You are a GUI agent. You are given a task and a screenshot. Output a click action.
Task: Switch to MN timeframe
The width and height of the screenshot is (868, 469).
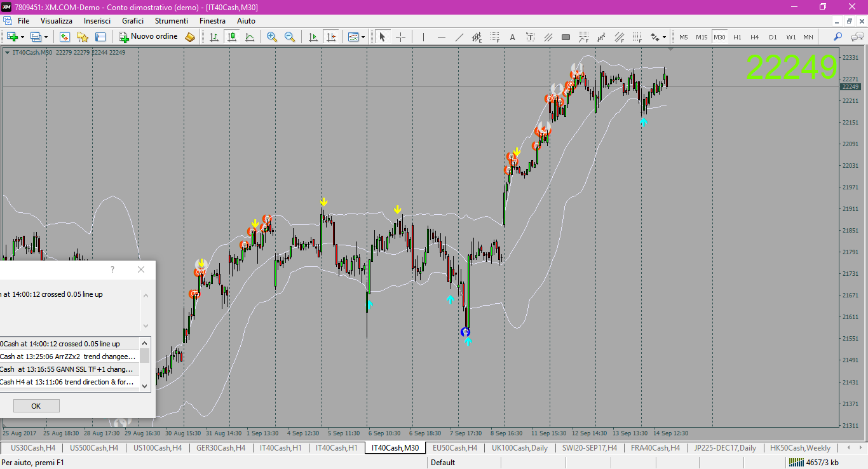(x=808, y=37)
